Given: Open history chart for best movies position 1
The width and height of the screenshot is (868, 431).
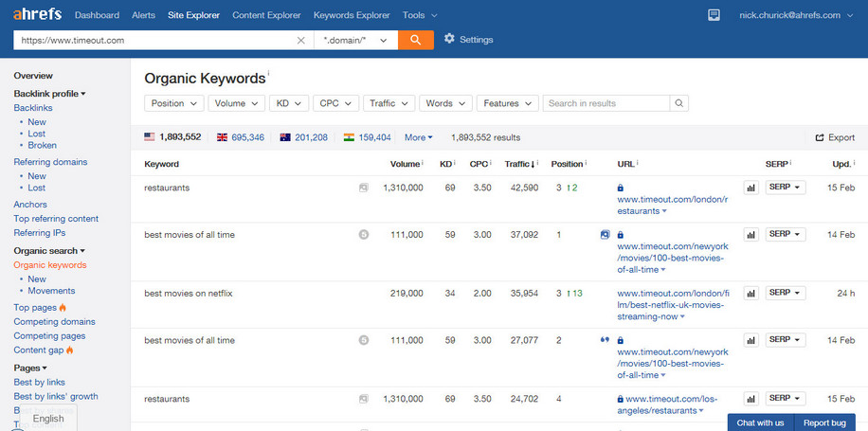Looking at the screenshot, I should pyautogui.click(x=751, y=235).
